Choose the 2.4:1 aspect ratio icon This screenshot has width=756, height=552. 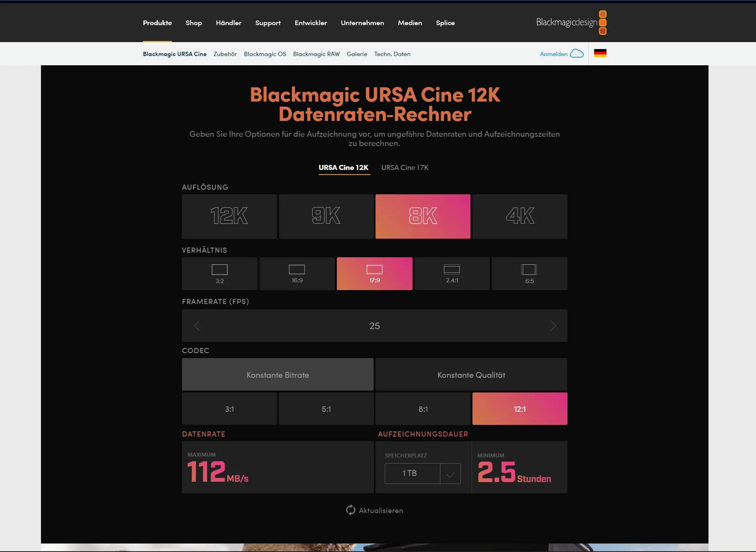click(x=452, y=269)
